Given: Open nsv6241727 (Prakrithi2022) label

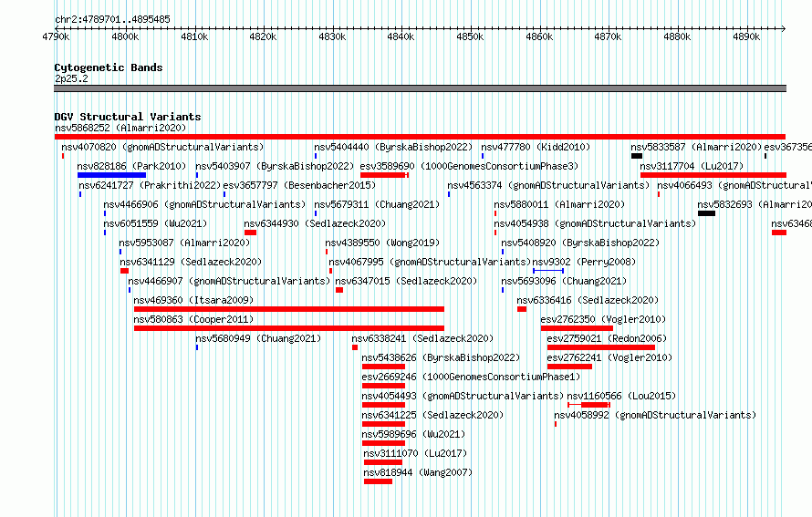Looking at the screenshot, I should 150,185.
